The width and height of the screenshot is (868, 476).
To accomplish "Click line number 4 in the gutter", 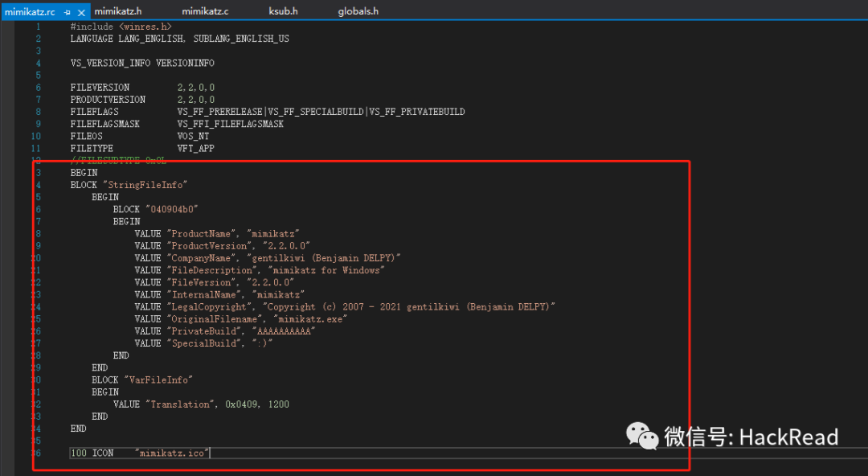I will pos(39,64).
